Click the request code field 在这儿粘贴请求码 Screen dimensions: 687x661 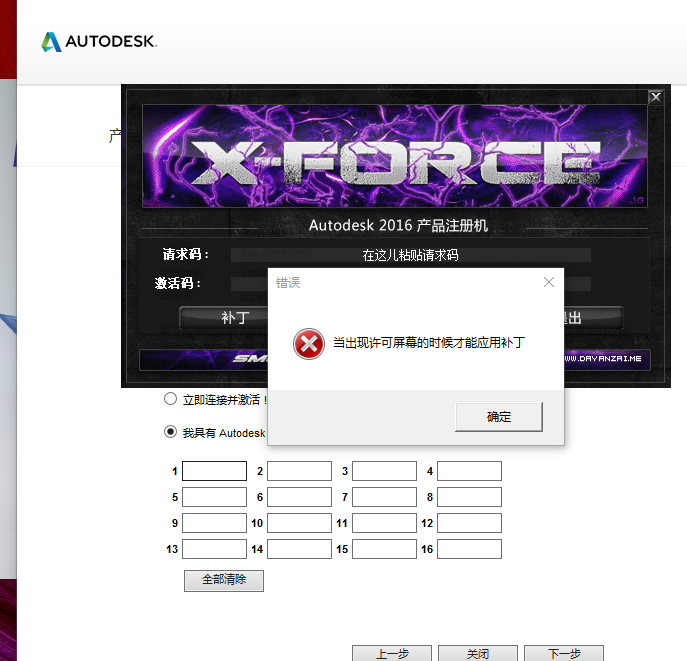(x=411, y=255)
